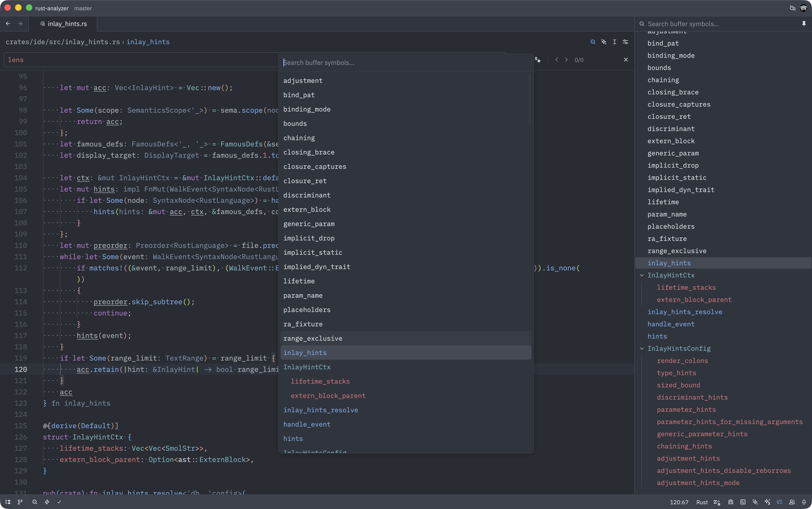Go to next search match arrow
Image resolution: width=812 pixels, height=509 pixels.
566,60
